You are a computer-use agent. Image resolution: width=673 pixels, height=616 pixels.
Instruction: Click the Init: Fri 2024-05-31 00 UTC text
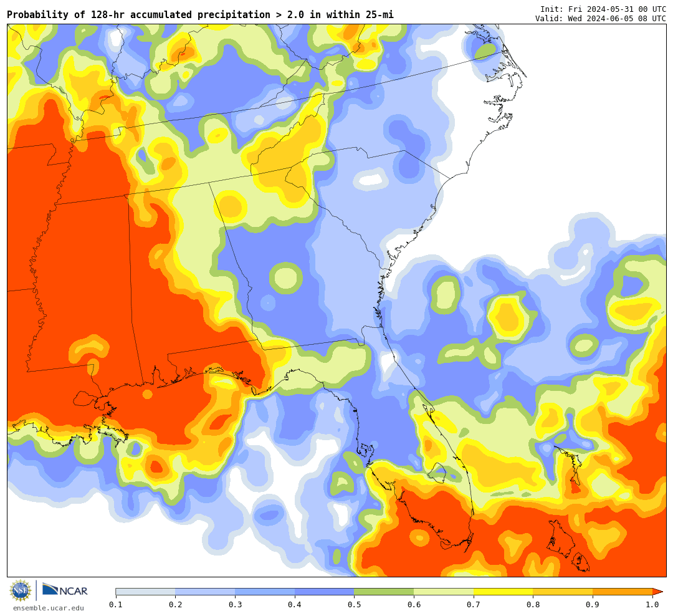tap(603, 9)
